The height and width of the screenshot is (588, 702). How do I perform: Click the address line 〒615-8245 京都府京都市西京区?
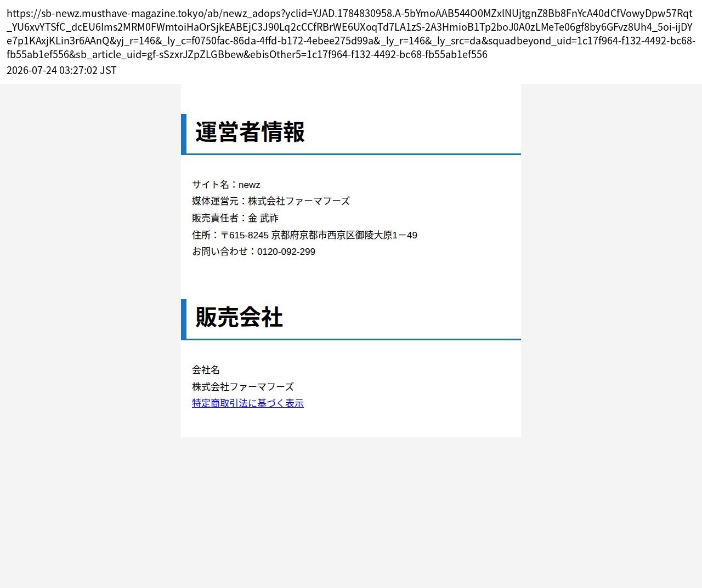point(304,235)
